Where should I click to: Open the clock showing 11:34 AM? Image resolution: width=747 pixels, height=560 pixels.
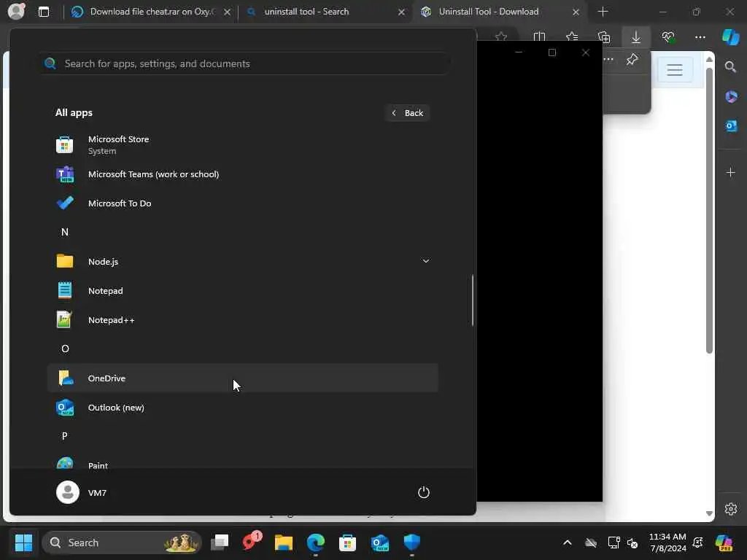click(667, 542)
